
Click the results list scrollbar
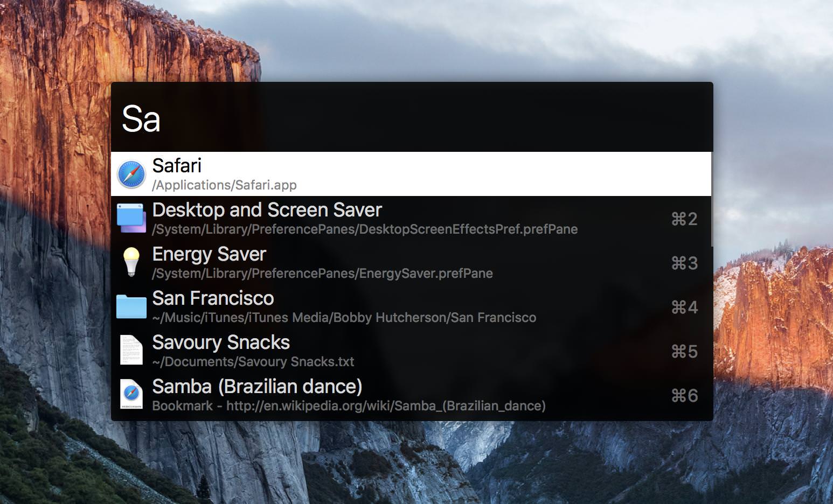click(x=712, y=199)
